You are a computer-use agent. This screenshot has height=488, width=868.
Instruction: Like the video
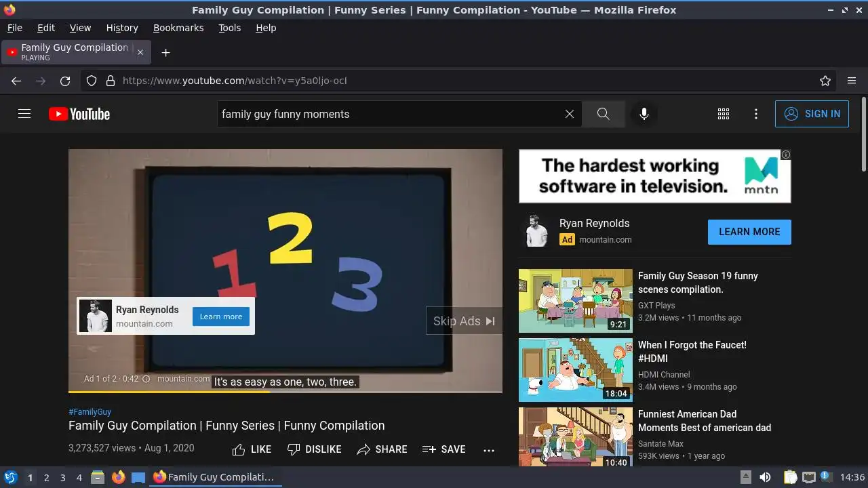[x=252, y=449]
